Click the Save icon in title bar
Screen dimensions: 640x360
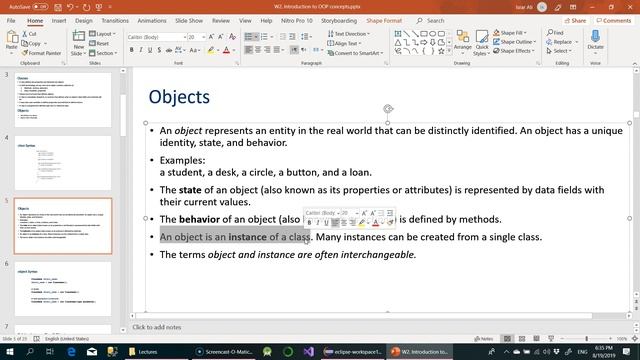[58, 7]
